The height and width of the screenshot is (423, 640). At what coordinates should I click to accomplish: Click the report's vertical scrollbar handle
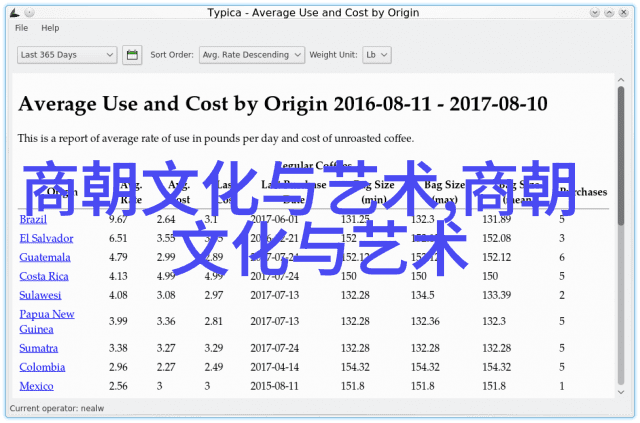pyautogui.click(x=621, y=156)
